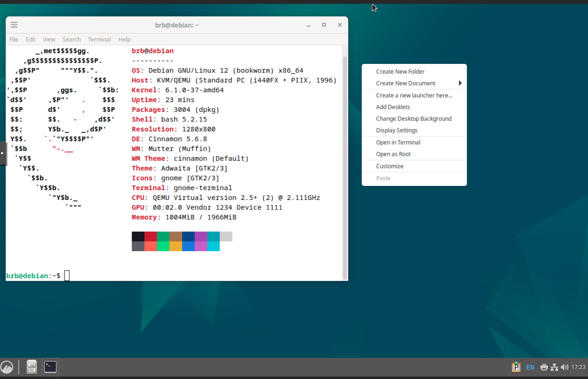
Task: Click the printer tray icon
Action: tap(544, 367)
